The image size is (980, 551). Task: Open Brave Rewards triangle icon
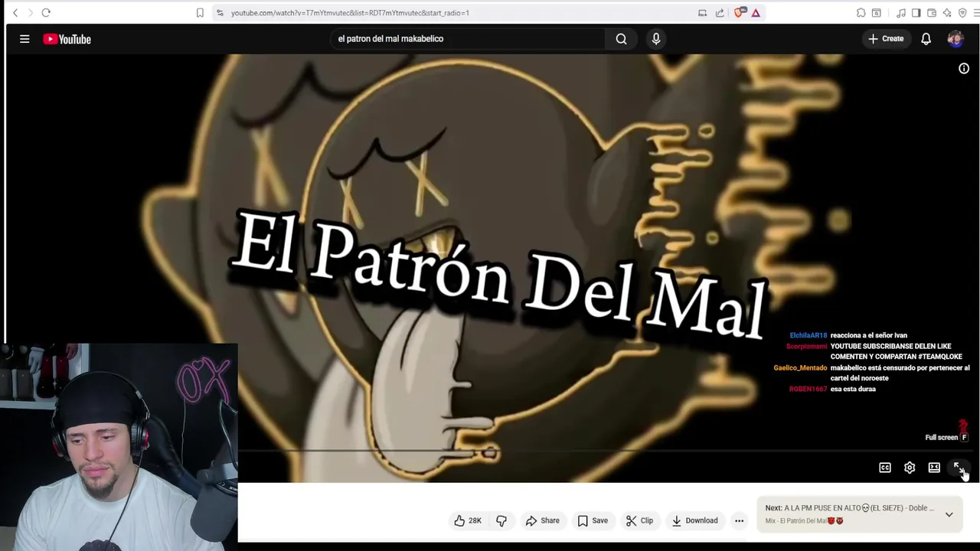tap(756, 13)
